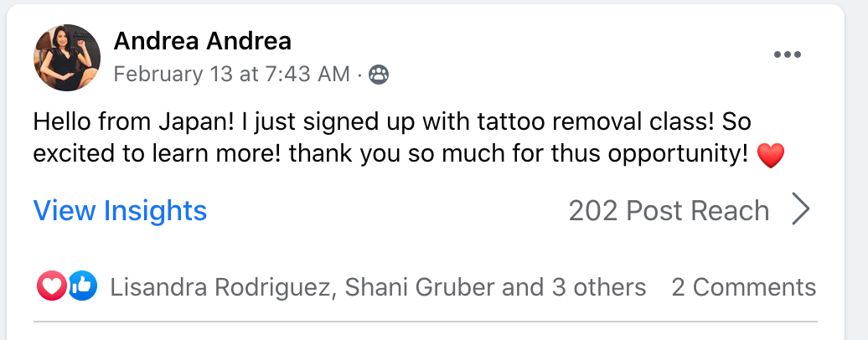Expand Post Reach with the right chevron

pyautogui.click(x=800, y=209)
